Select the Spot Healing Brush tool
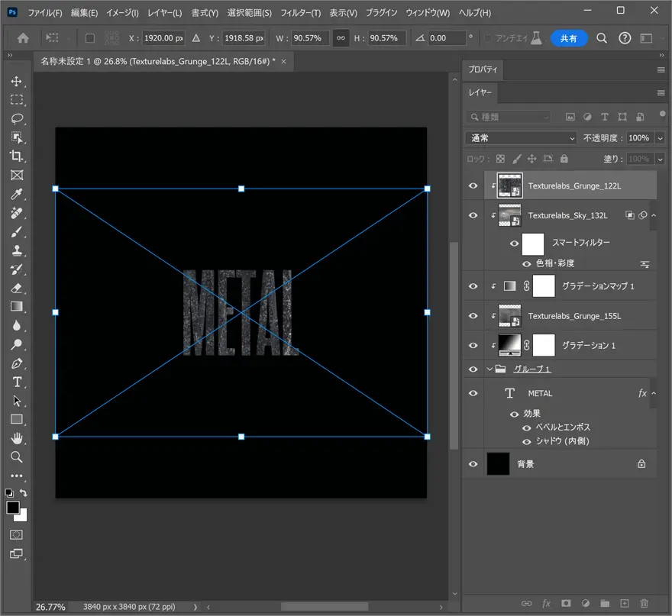Viewport: 672px width, 616px height. point(17,213)
